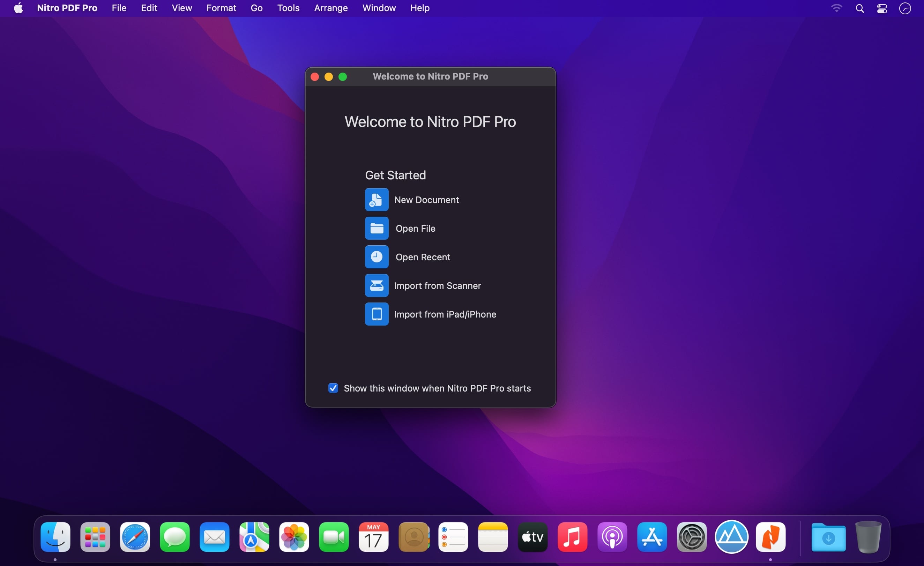Open the Downloads folder stack in Dock
This screenshot has width=924, height=566.
click(x=828, y=537)
